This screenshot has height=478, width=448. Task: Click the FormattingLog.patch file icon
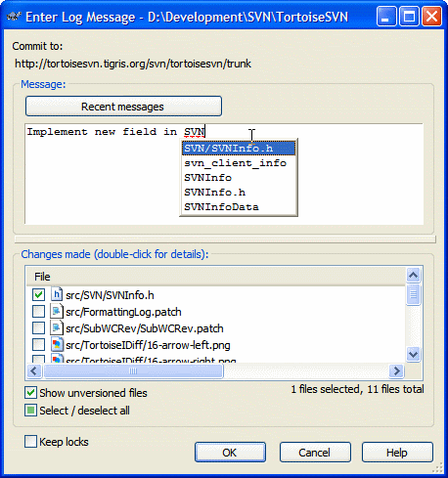[57, 312]
